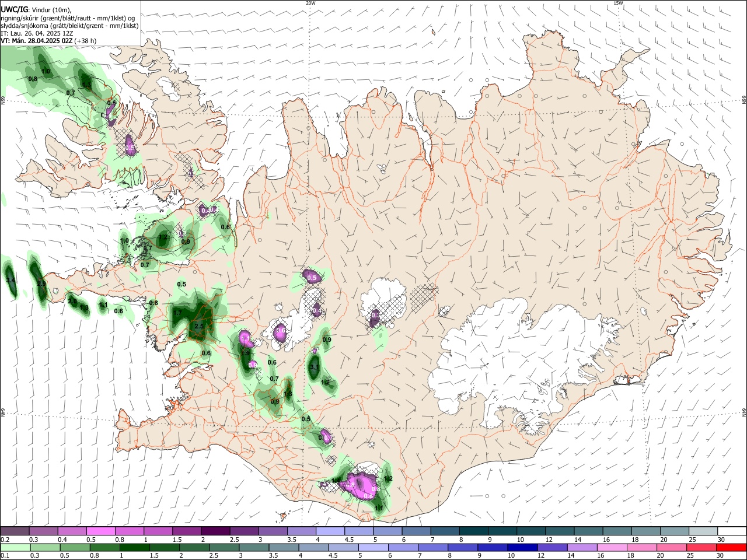The image size is (747, 560).
Task: Click the bright red 30 swatch in lower legend
Action: point(732,547)
